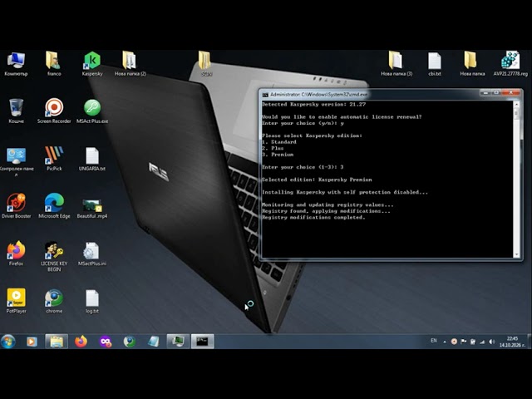This screenshot has height=399, width=532.
Task: Launch the PicPick shortcut
Action: [54, 159]
